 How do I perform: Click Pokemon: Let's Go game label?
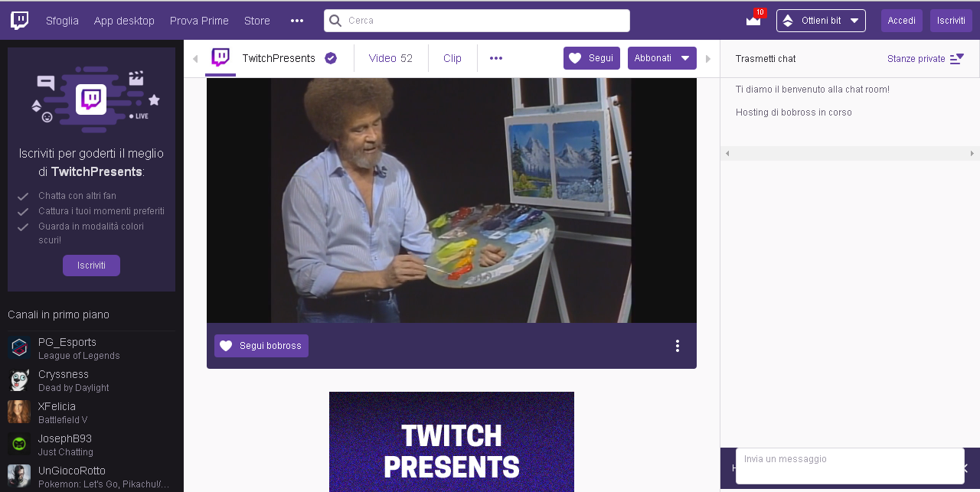pos(104,484)
